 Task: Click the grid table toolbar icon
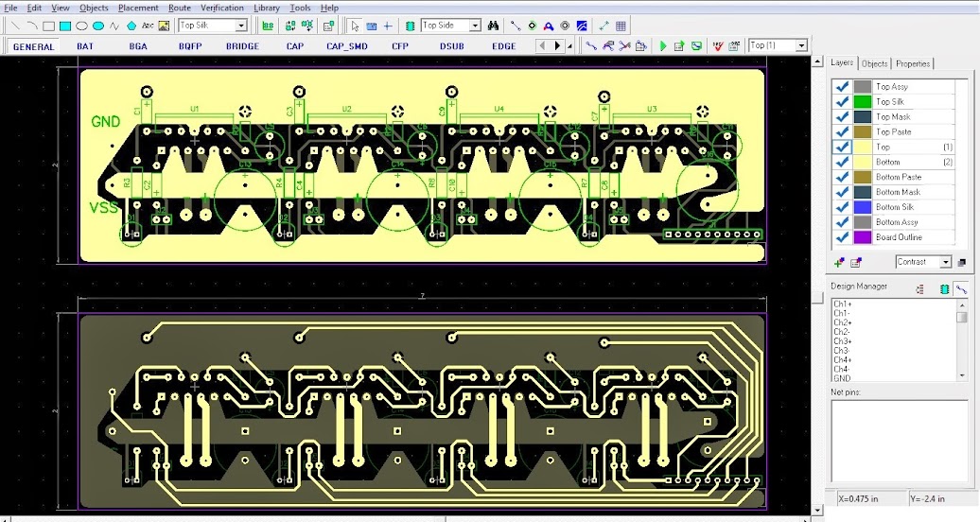tap(621, 26)
